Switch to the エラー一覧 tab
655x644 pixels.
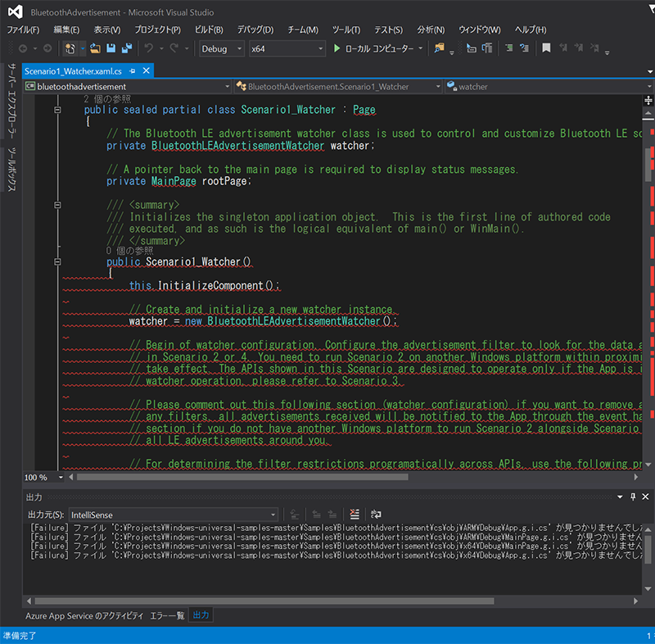pos(167,615)
